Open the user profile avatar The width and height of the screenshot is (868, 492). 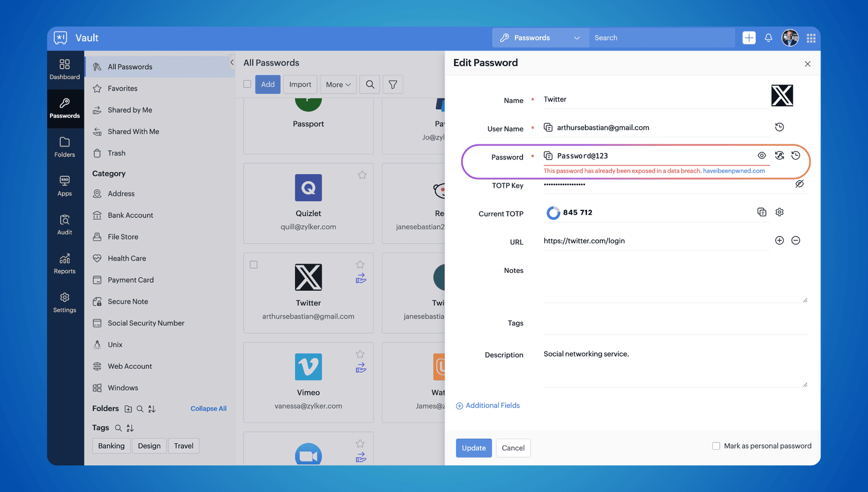point(790,38)
